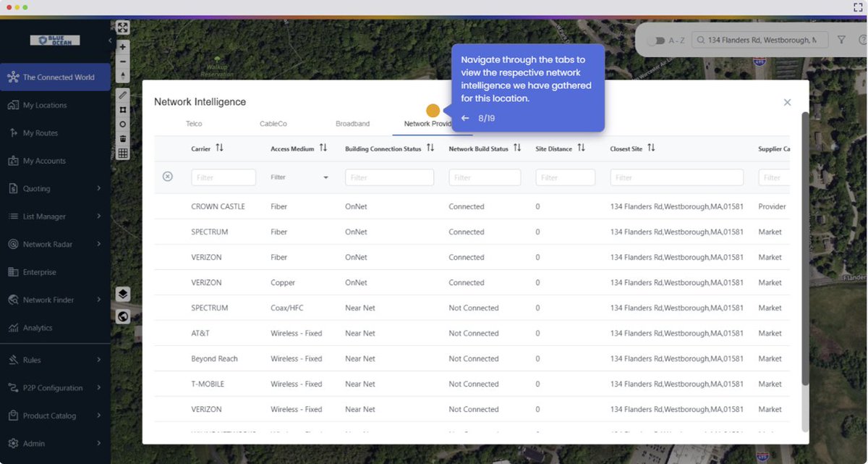This screenshot has height=464, width=868.
Task: Sort table by Carrier column
Action: click(x=219, y=148)
